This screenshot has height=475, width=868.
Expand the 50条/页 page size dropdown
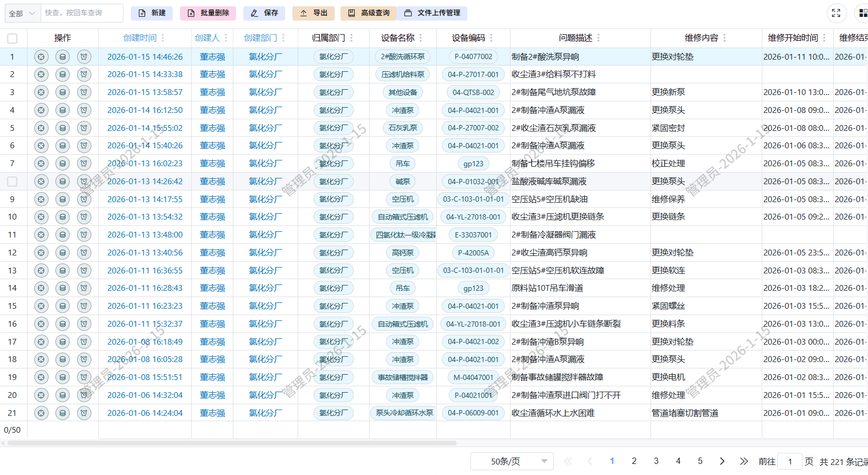[512, 461]
